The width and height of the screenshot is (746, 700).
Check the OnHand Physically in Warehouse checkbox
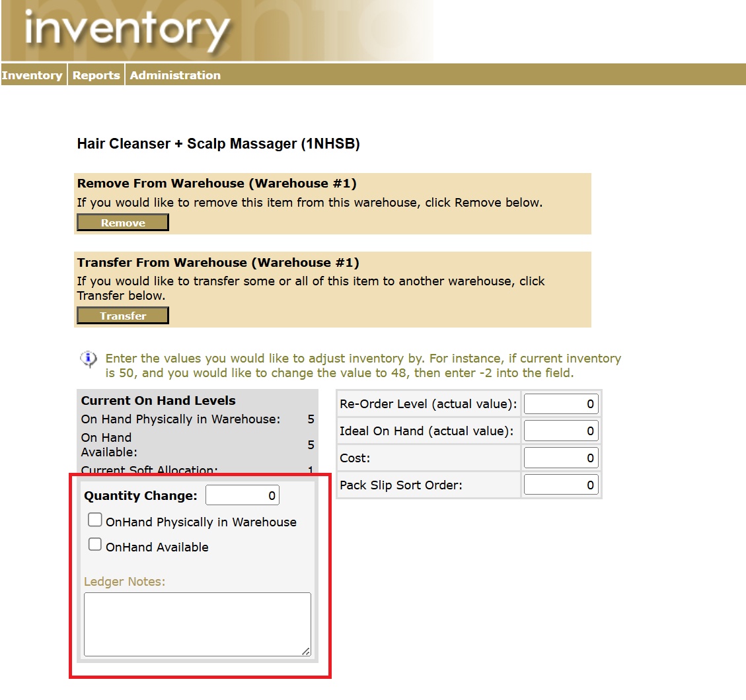(x=94, y=520)
